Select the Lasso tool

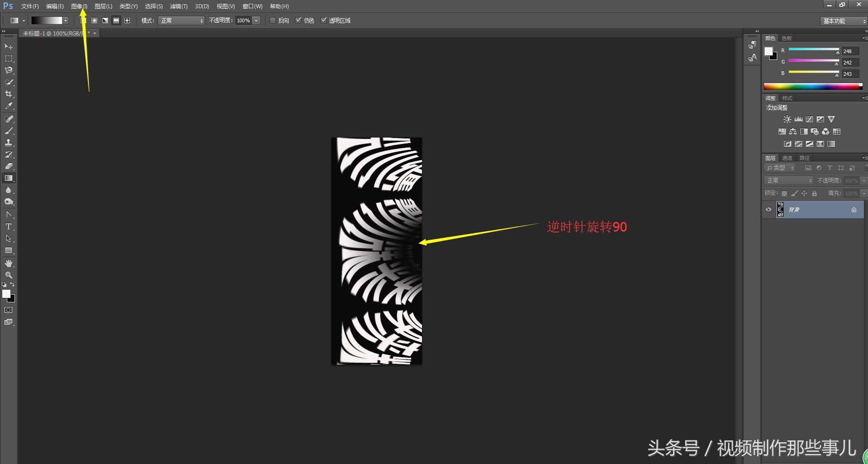9,70
